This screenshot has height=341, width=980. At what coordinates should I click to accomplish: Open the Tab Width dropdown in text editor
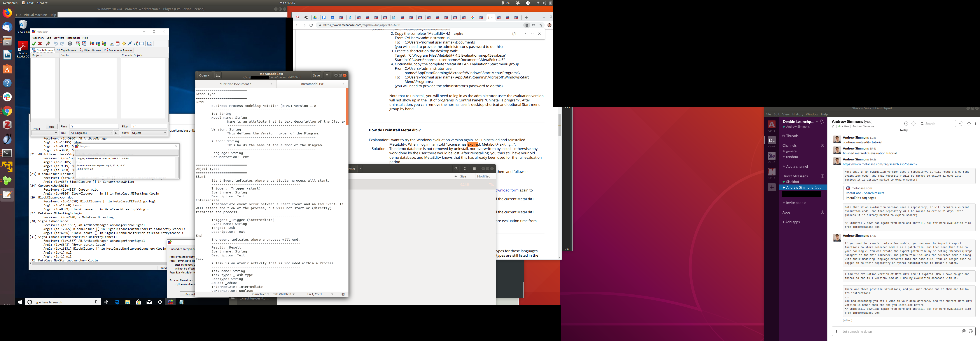tap(283, 294)
